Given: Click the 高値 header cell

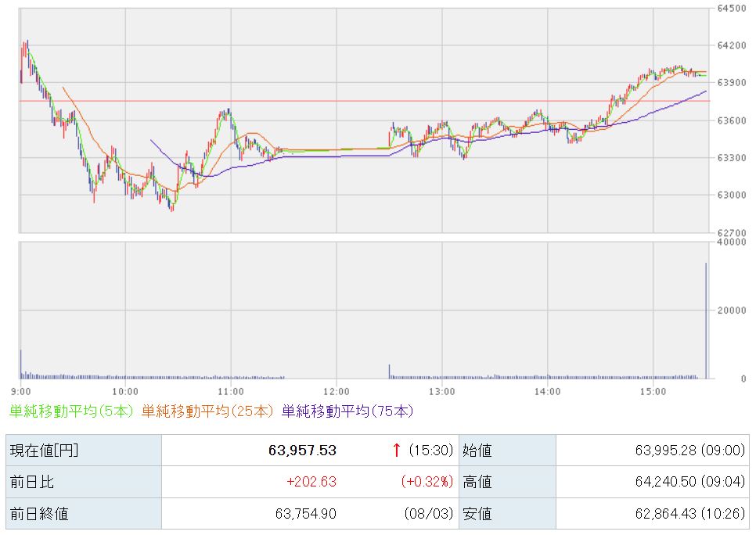Looking at the screenshot, I should pos(507,482).
